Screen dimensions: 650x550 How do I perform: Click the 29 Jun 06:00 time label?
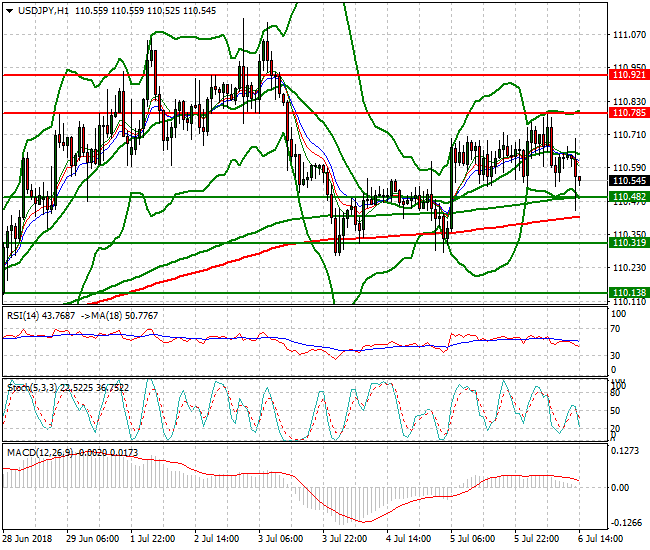pyautogui.click(x=92, y=539)
